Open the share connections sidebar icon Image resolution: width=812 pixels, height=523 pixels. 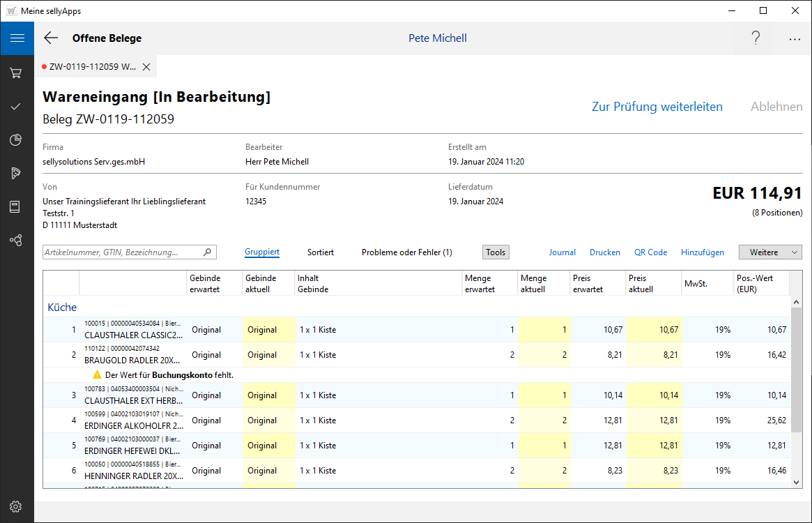(17, 240)
